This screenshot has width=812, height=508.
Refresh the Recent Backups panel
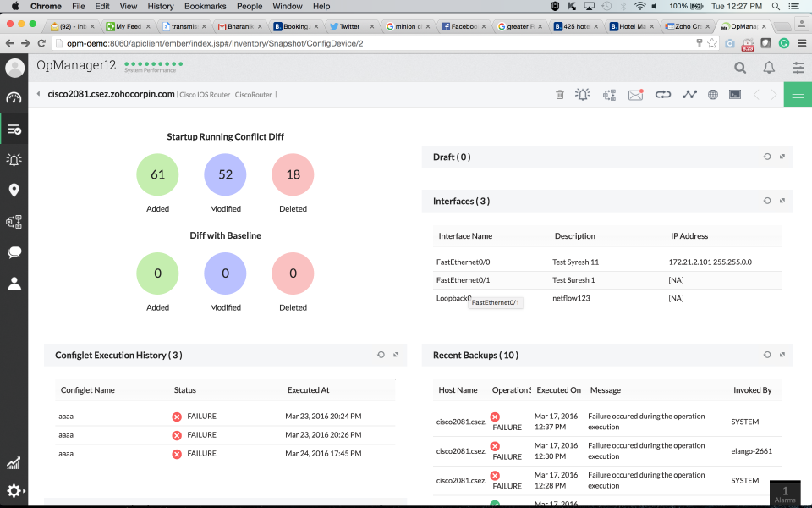[x=766, y=355]
